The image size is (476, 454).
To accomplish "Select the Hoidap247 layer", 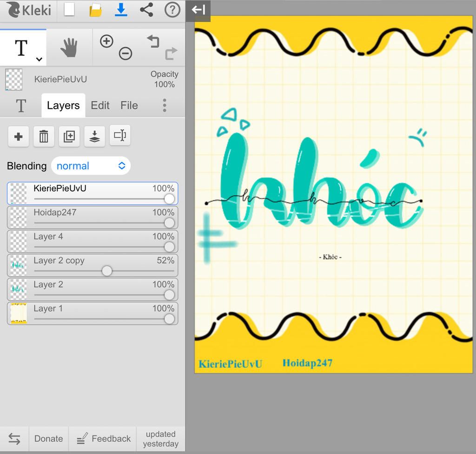I will point(93,217).
